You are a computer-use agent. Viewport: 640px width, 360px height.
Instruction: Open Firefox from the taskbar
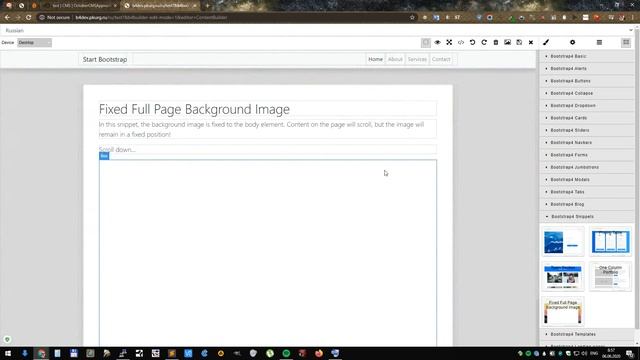(x=319, y=353)
